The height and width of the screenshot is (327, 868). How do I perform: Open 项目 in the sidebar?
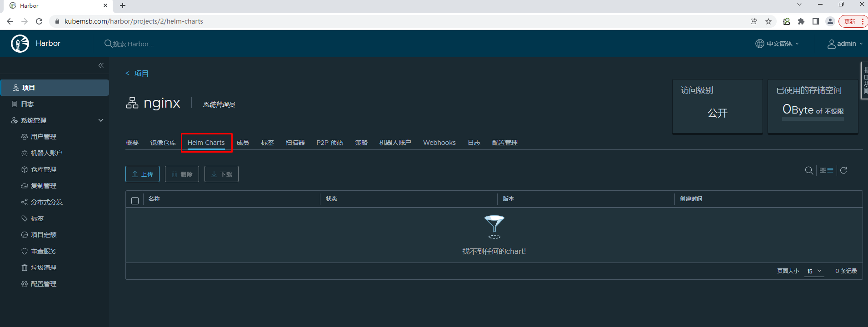pos(55,88)
